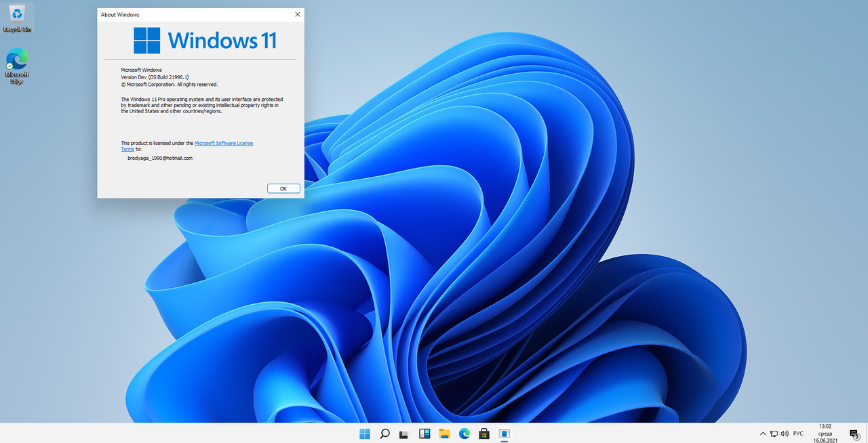Image resolution: width=868 pixels, height=443 pixels.
Task: Click the Windows 11 logo in dialog
Action: pos(205,40)
